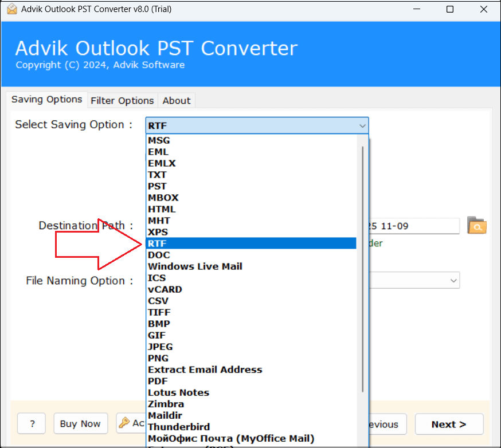Open the Filter Options tab
This screenshot has width=501, height=448.
(x=122, y=101)
